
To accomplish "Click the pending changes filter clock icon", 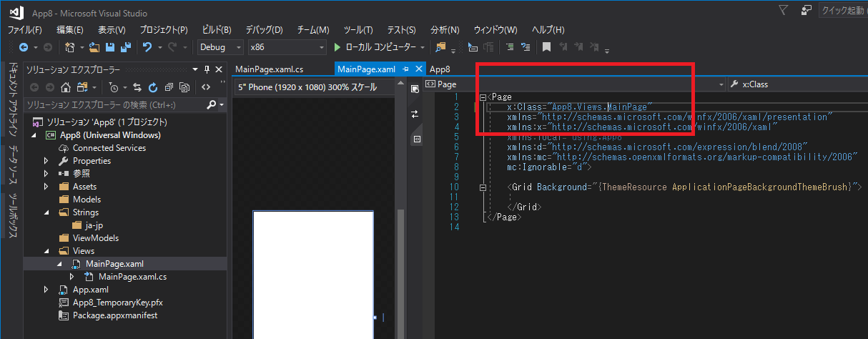I will (113, 87).
